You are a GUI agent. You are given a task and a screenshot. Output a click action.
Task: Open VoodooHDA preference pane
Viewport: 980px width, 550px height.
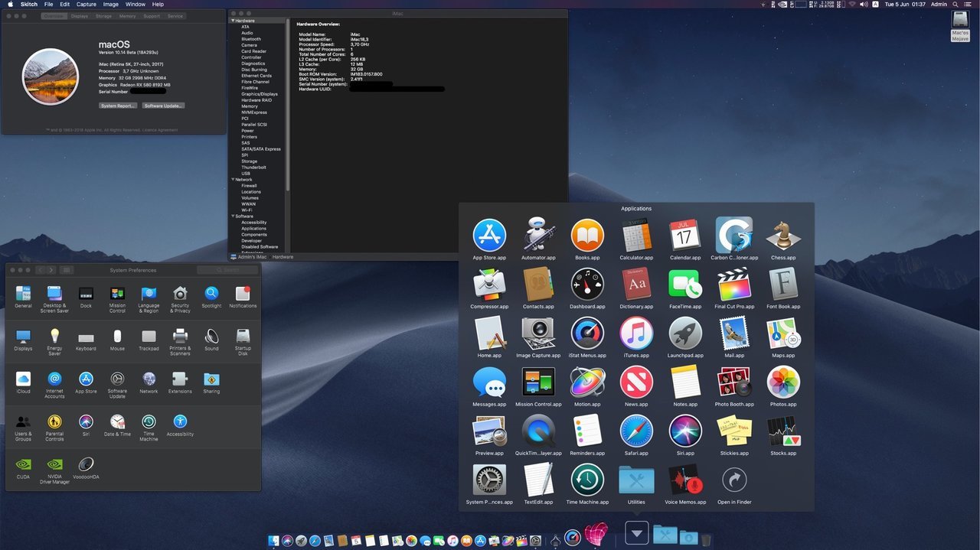click(86, 468)
